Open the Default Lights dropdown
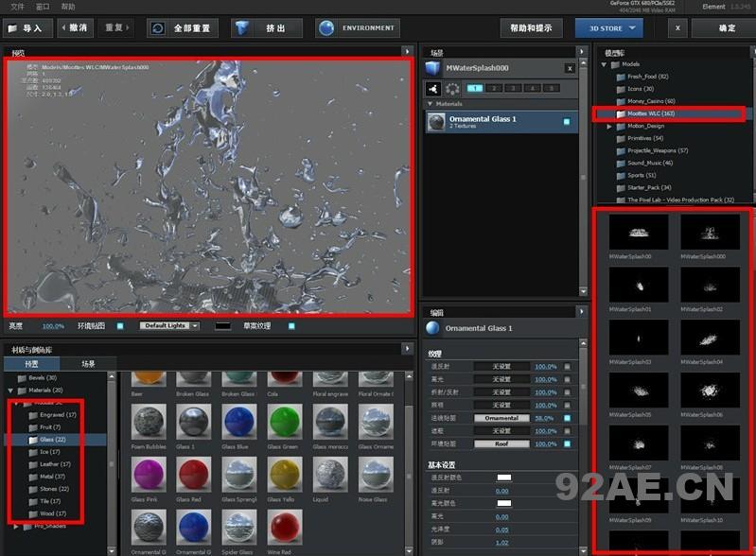756x556 pixels. tap(169, 326)
